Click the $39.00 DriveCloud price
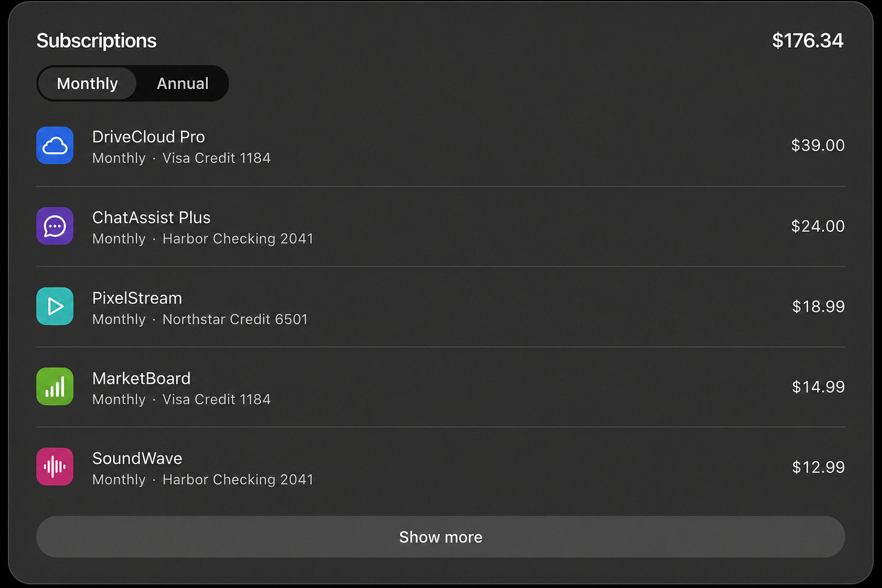Viewport: 882px width, 588px height. point(818,145)
